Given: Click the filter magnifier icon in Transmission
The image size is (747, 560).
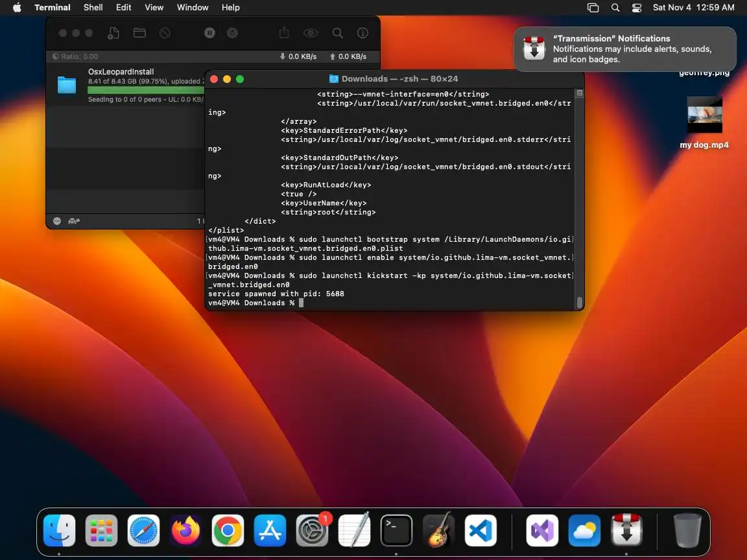Looking at the screenshot, I should coord(337,33).
